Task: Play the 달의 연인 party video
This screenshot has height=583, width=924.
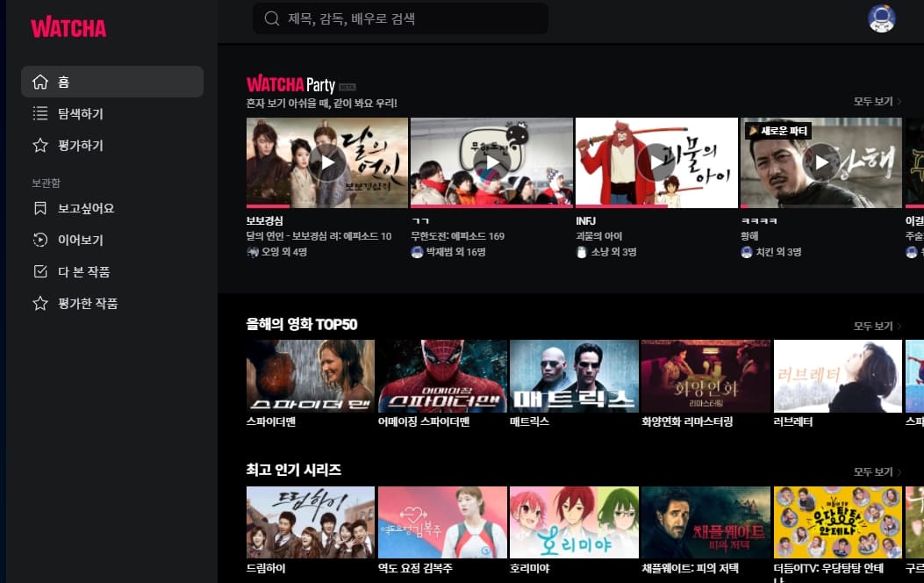Action: (327, 162)
